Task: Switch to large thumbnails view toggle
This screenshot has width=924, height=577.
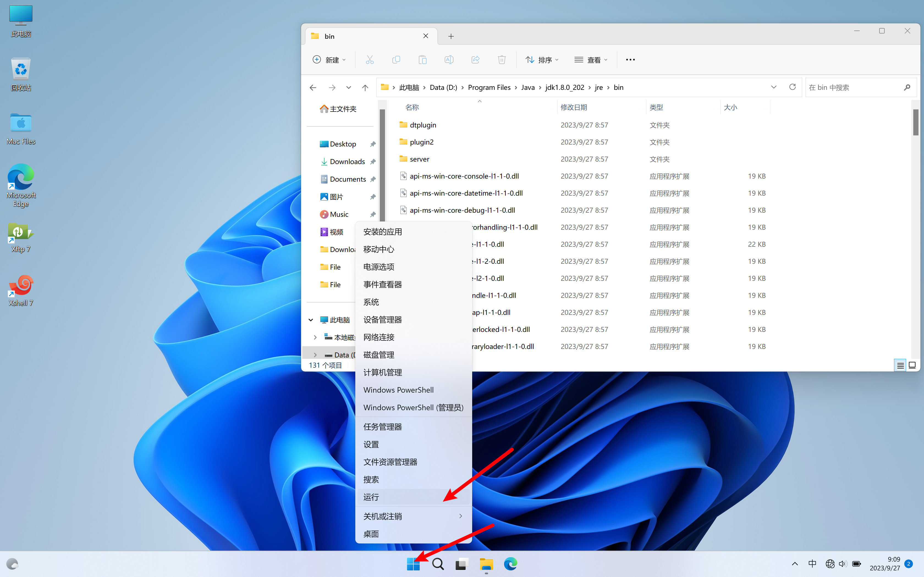Action: (x=912, y=365)
